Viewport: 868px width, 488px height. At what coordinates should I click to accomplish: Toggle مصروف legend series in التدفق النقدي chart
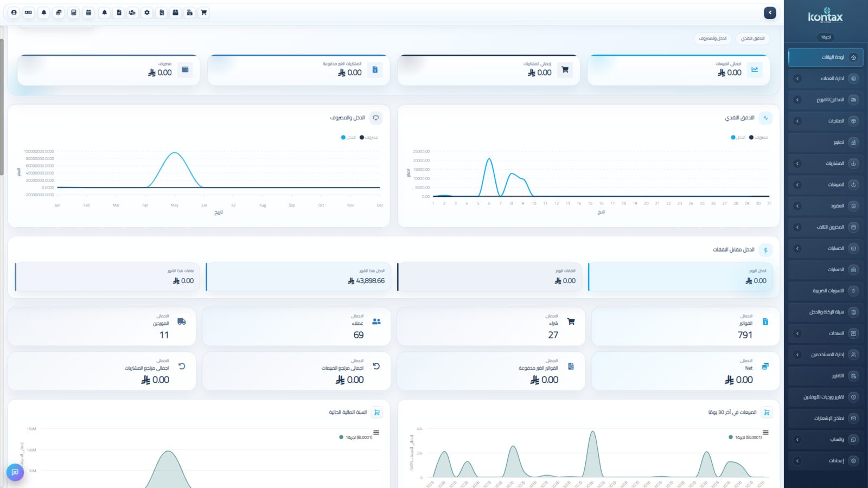point(758,137)
